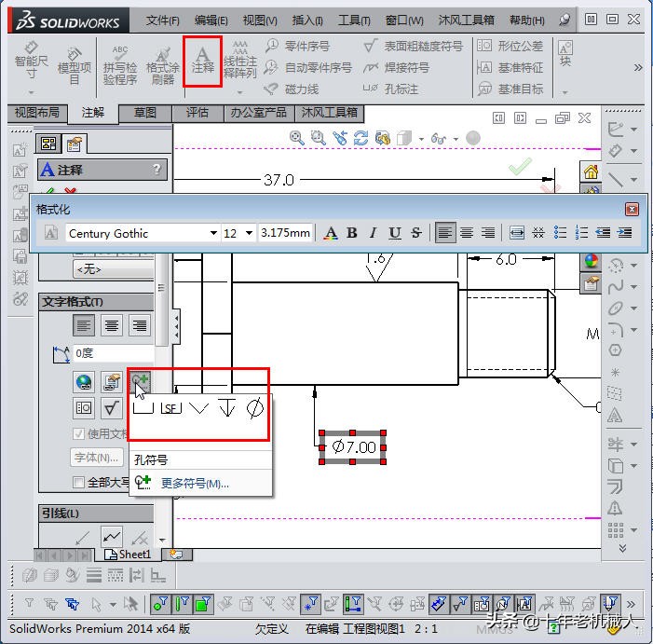The image size is (653, 644).
Task: Click the Appearances color ball icon
Action: 591,261
